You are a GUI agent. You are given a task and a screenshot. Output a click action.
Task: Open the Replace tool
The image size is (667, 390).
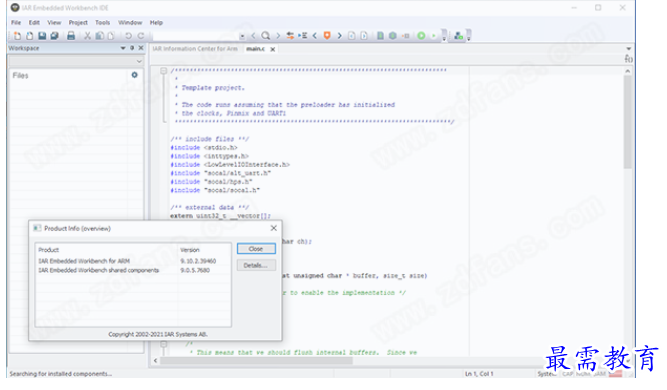tap(290, 36)
